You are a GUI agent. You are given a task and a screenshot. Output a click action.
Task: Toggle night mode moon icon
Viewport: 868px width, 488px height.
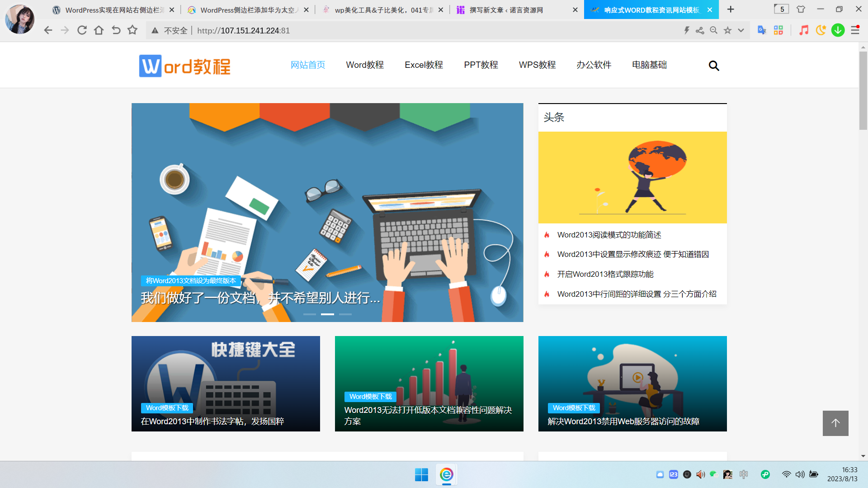point(821,30)
